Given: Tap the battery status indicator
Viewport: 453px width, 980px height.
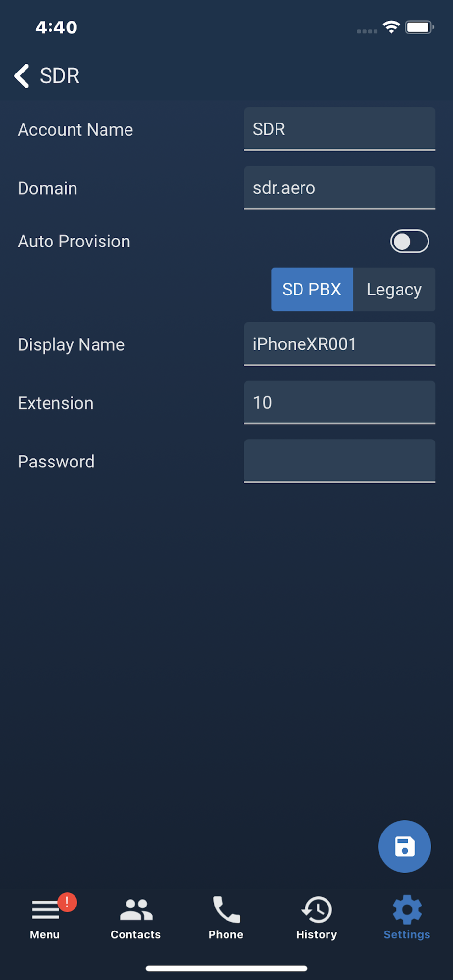Looking at the screenshot, I should [x=420, y=27].
